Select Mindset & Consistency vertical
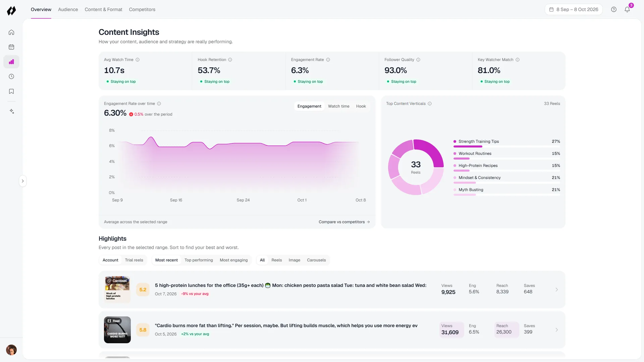Screen dimensions: 644x362 (480, 178)
